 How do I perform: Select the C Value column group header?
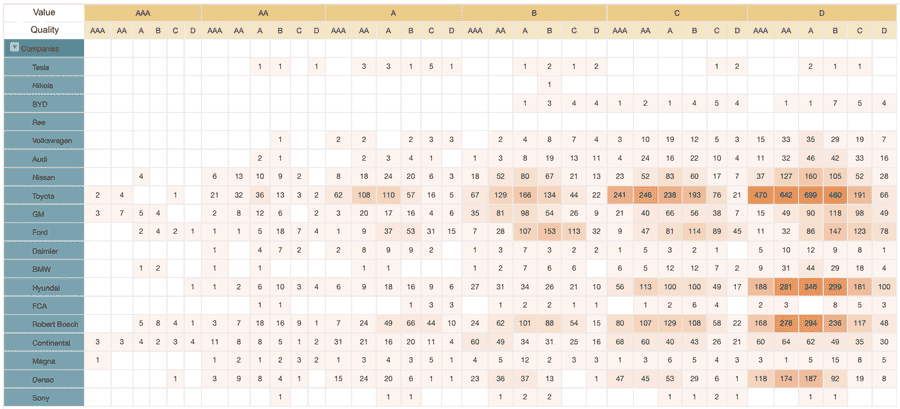tap(677, 12)
